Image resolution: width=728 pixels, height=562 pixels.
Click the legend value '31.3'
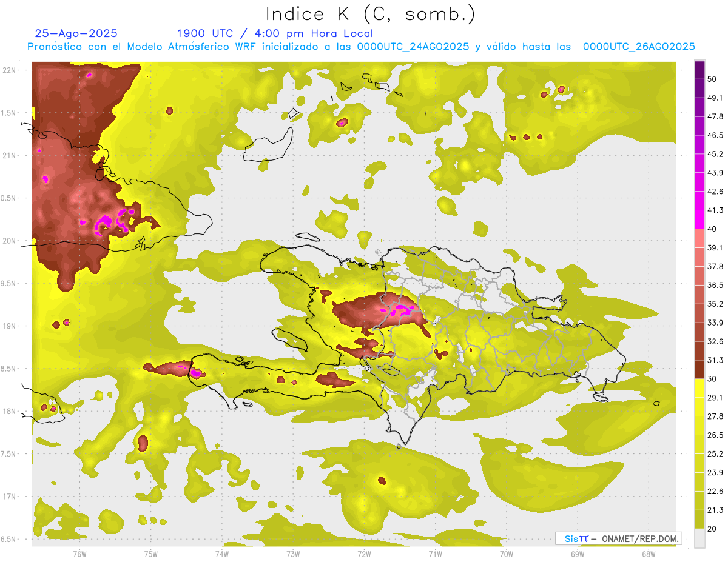pos(715,360)
